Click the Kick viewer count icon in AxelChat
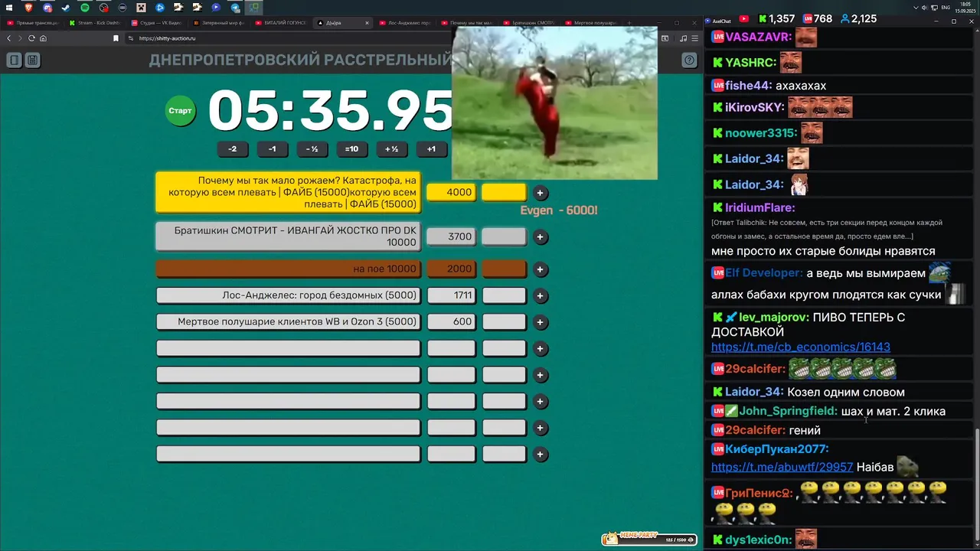This screenshot has width=980, height=551. [763, 18]
